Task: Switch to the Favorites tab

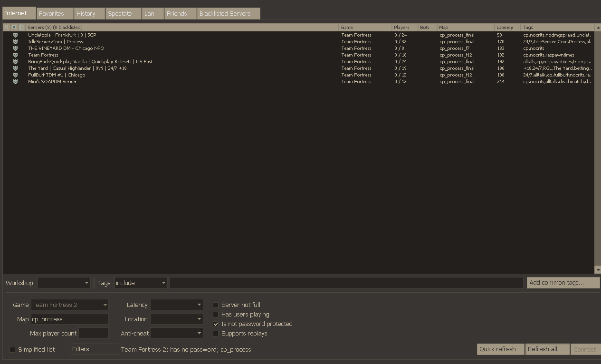Action: [x=55, y=14]
